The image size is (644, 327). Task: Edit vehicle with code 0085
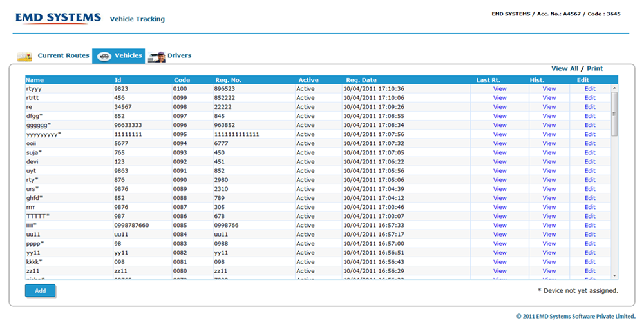tap(590, 226)
